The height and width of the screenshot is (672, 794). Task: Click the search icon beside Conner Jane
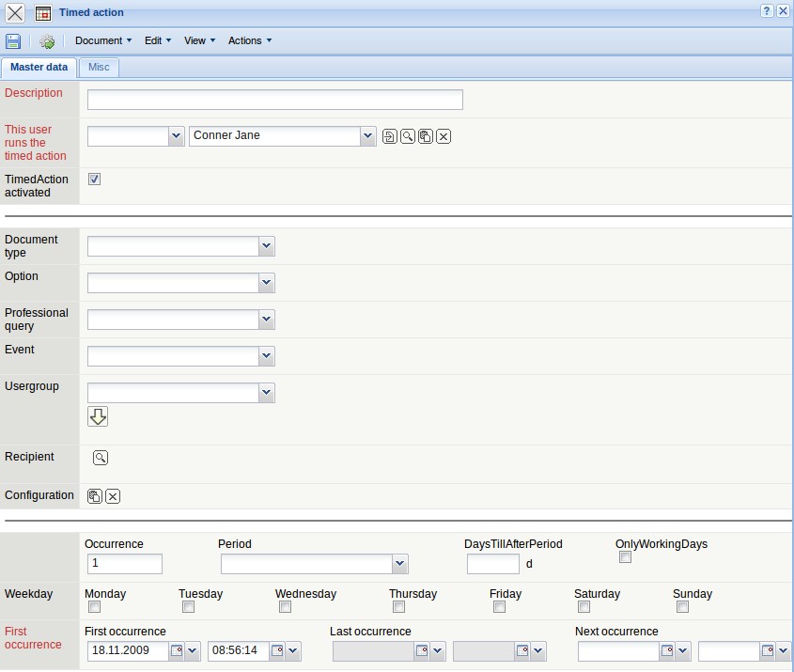[408, 136]
